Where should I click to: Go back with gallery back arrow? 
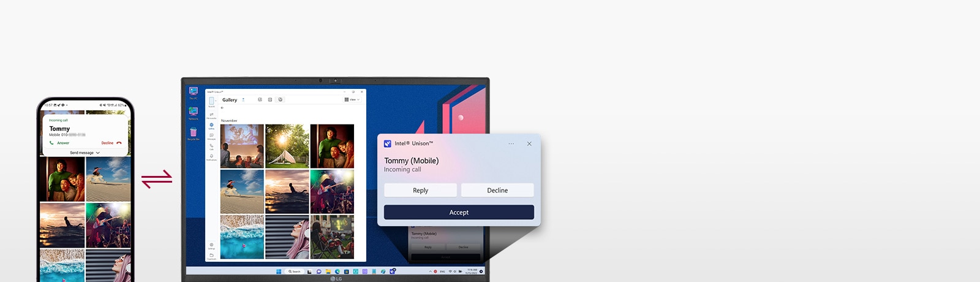(x=222, y=108)
